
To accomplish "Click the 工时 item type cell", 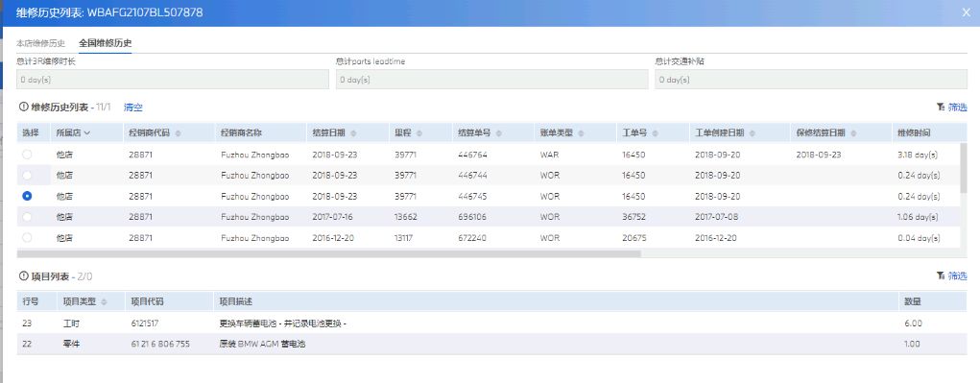I will coord(71,323).
